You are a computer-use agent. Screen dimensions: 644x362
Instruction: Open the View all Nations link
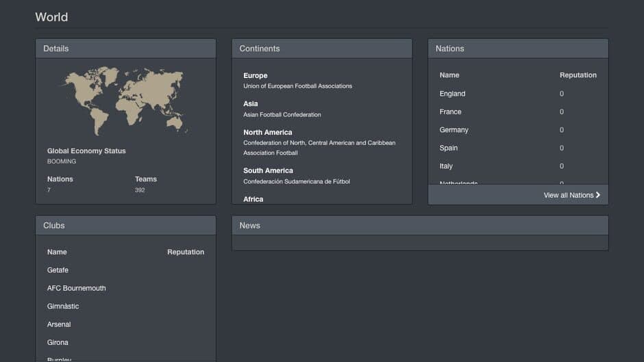coord(571,195)
